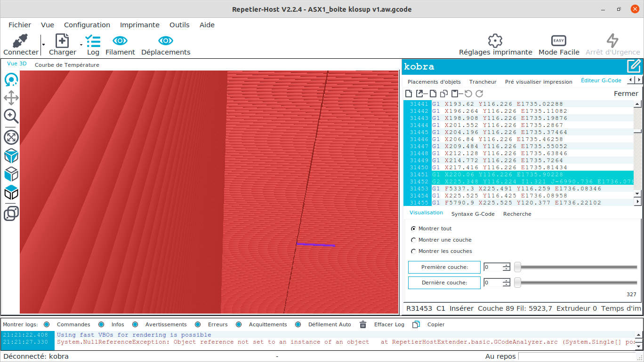Switch to isometric cube view
Image resolution: width=644 pixels, height=362 pixels.
point(11,156)
